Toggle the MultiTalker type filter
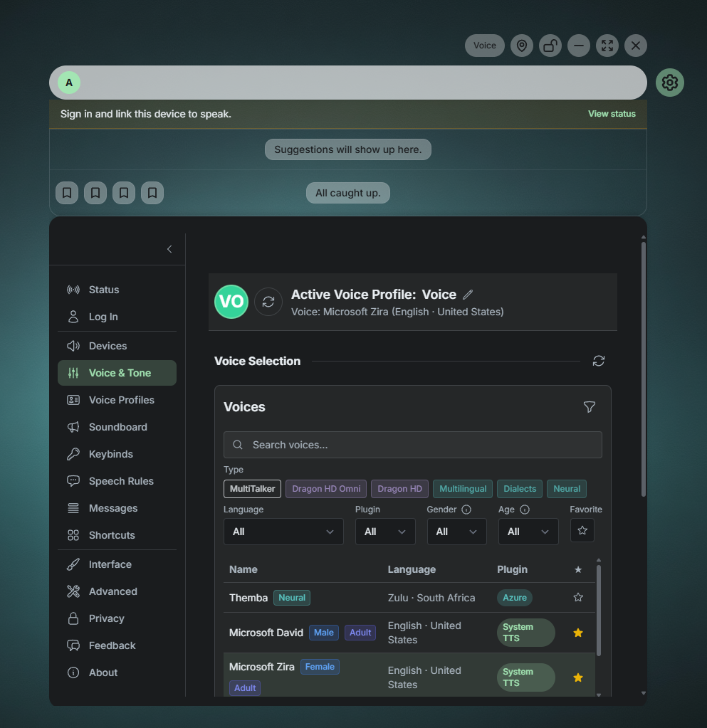Viewport: 707px width, 728px height. 252,489
